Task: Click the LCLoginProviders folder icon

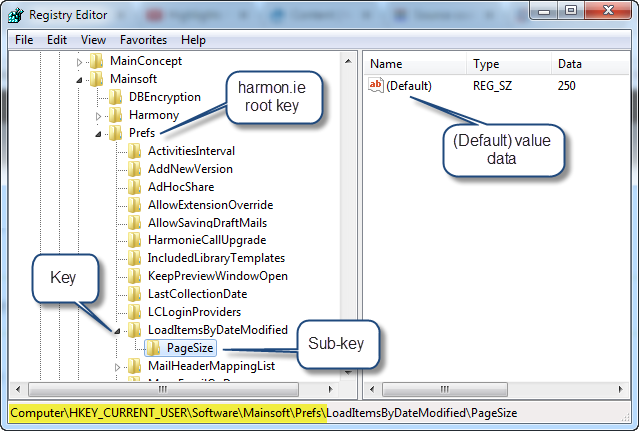Action: point(134,312)
